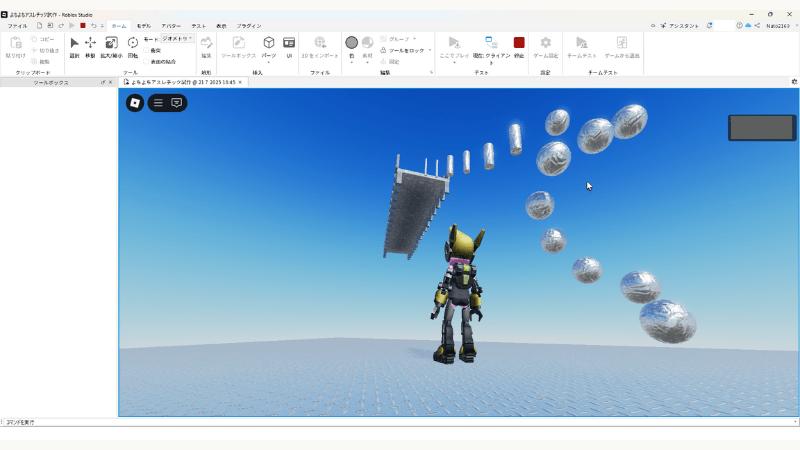Image resolution: width=800 pixels, height=450 pixels.
Task: Click the notification bell icon
Action: pyautogui.click(x=709, y=26)
